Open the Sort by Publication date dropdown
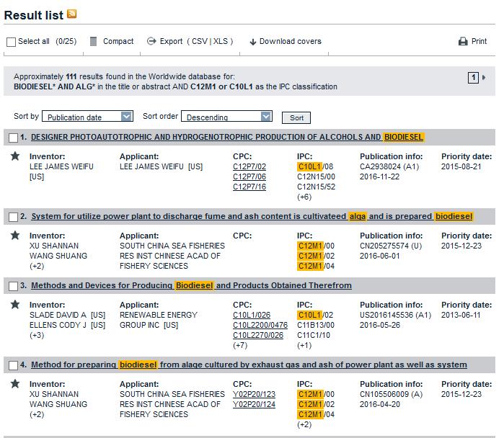Viewport: 504px width, 438px height. [87, 116]
